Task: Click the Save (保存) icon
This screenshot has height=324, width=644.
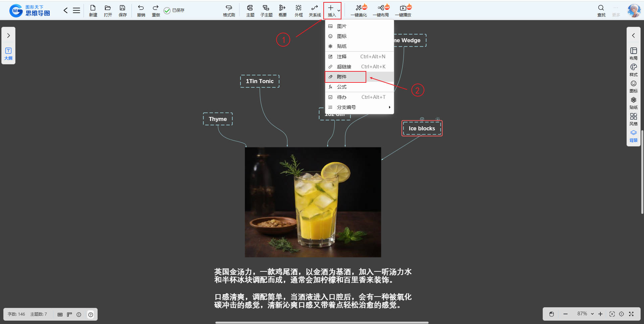Action: (x=122, y=10)
